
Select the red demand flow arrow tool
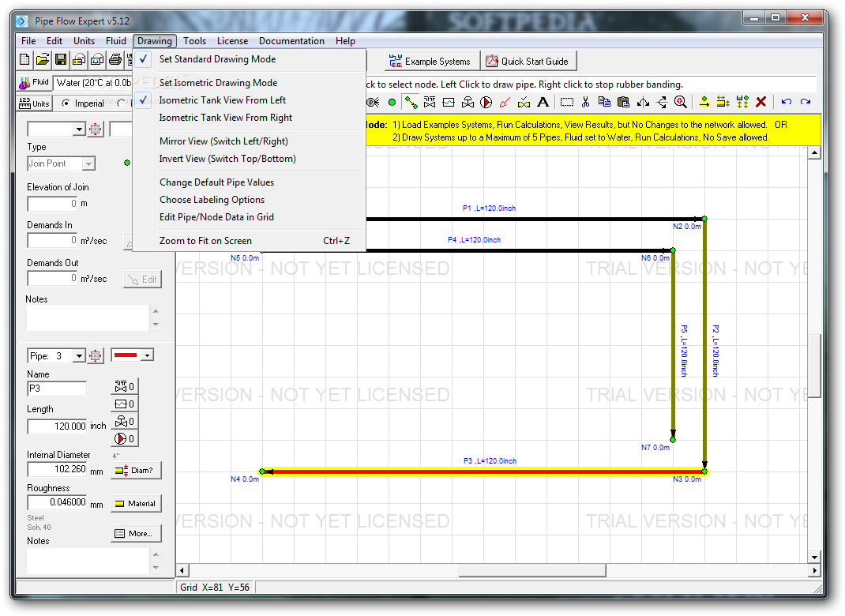pos(505,102)
